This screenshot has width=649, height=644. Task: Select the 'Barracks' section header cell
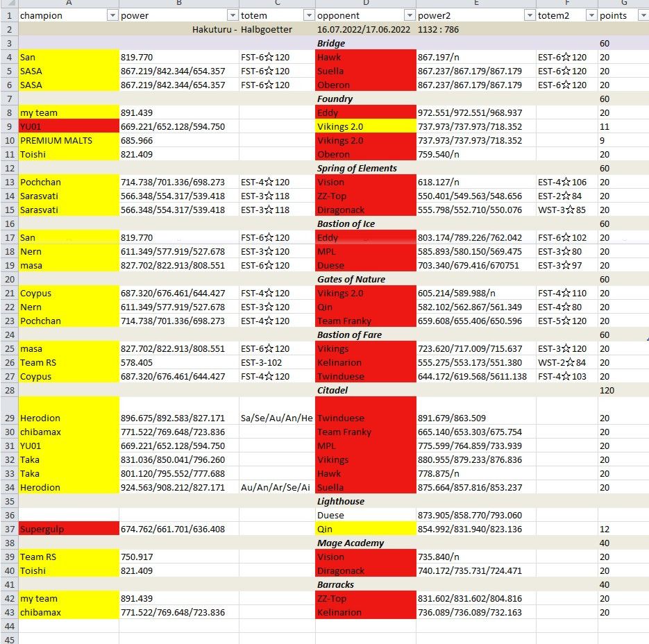366,584
